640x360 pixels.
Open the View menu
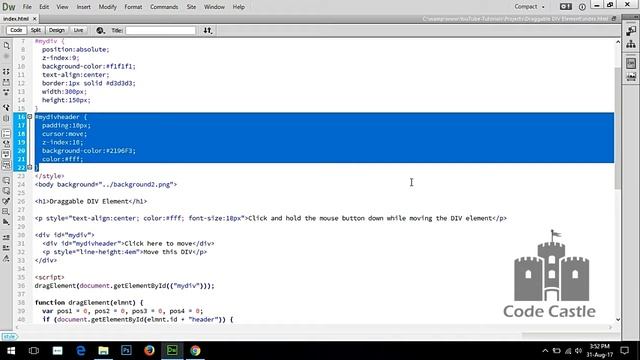(62, 7)
